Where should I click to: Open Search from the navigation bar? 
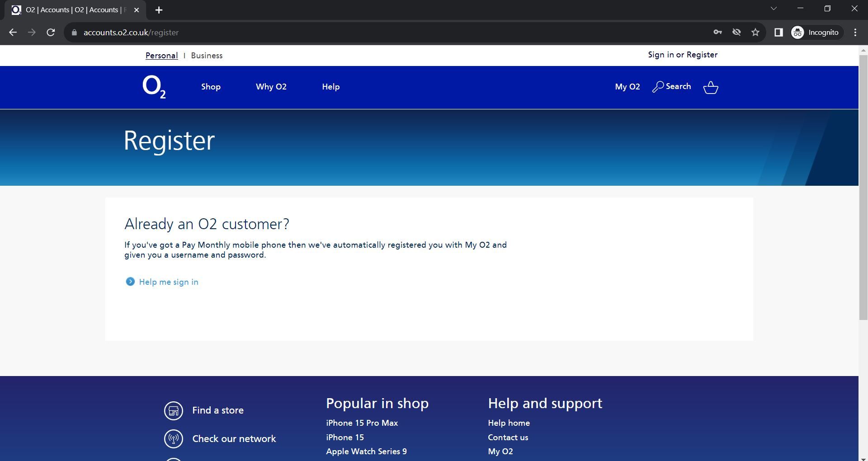coord(671,86)
